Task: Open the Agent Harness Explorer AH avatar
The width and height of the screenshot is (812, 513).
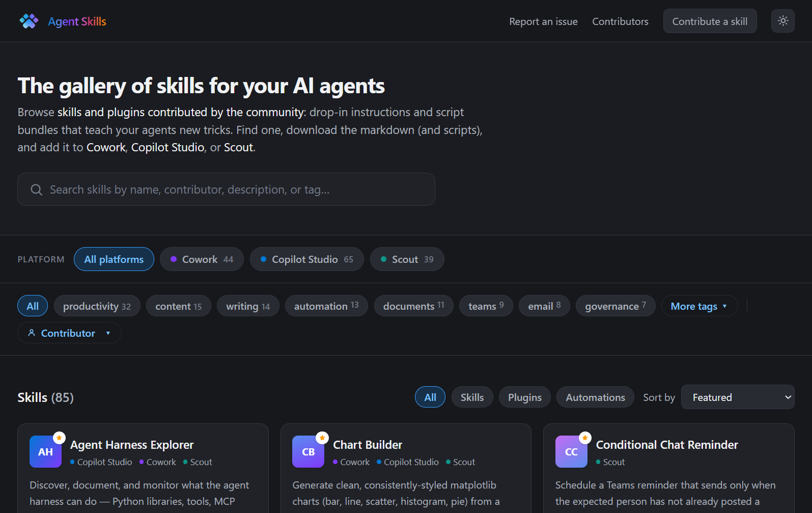Action: [x=45, y=451]
